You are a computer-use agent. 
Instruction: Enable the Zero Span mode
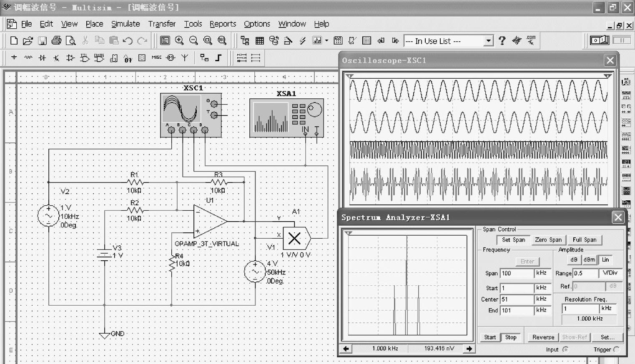(x=548, y=240)
